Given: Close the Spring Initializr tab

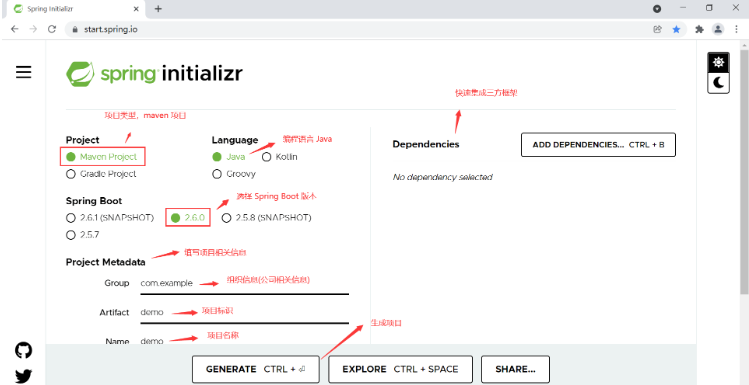Looking at the screenshot, I should tap(136, 9).
